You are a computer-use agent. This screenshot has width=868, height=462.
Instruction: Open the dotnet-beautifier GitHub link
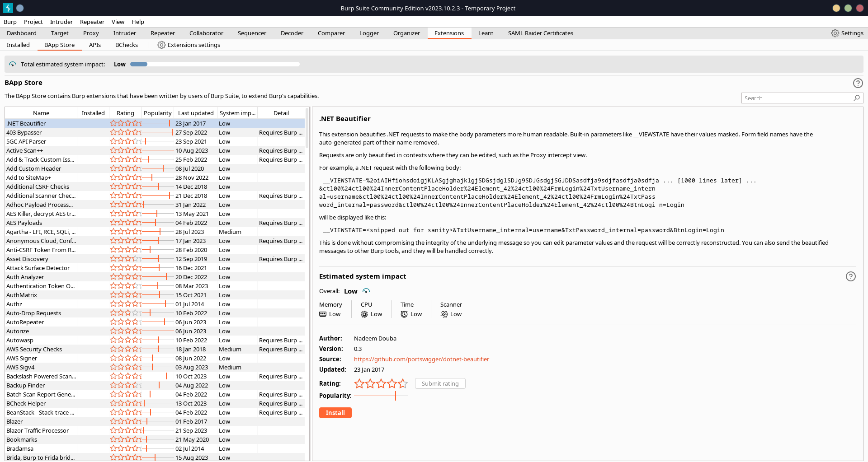tap(421, 359)
